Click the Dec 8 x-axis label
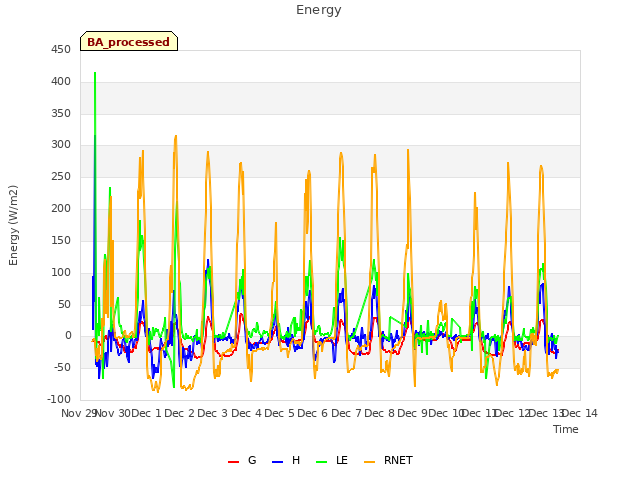 pyautogui.click(x=380, y=413)
